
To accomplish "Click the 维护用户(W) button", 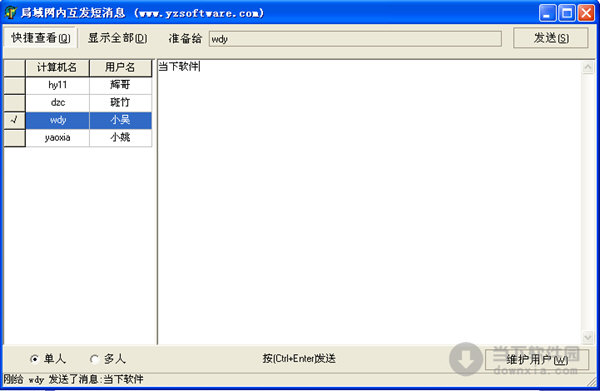I will (x=537, y=360).
